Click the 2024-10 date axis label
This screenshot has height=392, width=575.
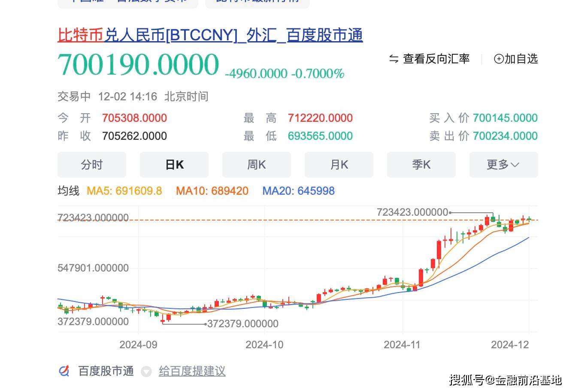click(264, 344)
